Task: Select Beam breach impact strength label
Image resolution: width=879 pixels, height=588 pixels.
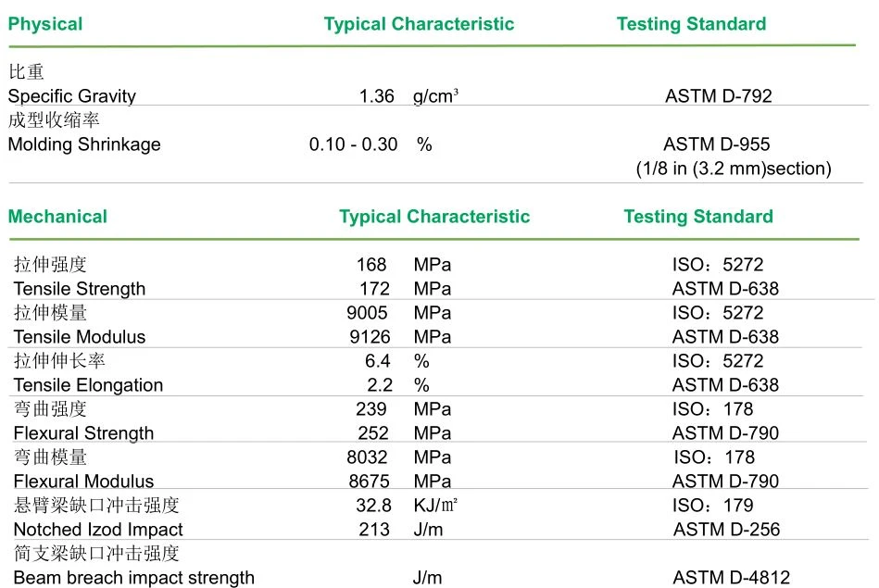Action: [x=134, y=578]
